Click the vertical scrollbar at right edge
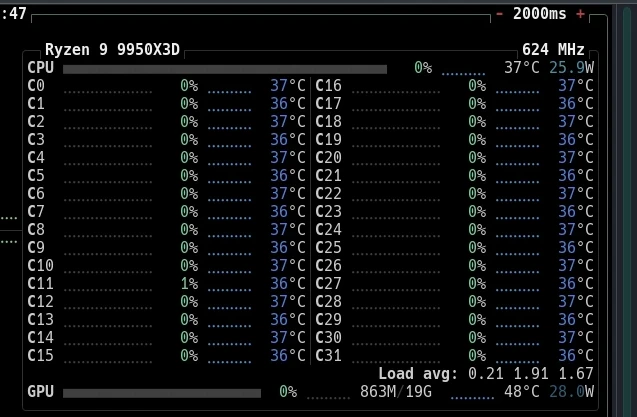This screenshot has height=417, width=637. (x=629, y=211)
